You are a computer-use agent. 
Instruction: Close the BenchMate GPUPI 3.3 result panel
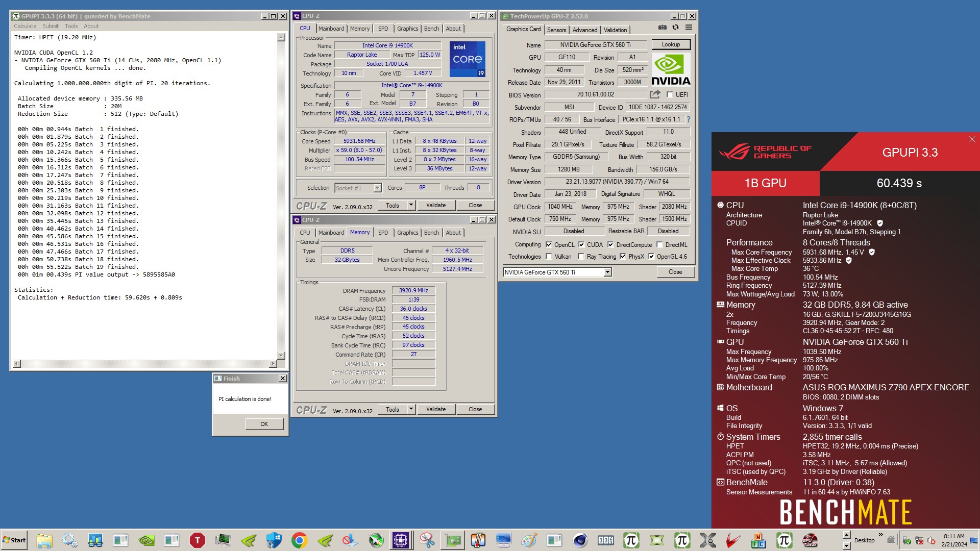972,139
